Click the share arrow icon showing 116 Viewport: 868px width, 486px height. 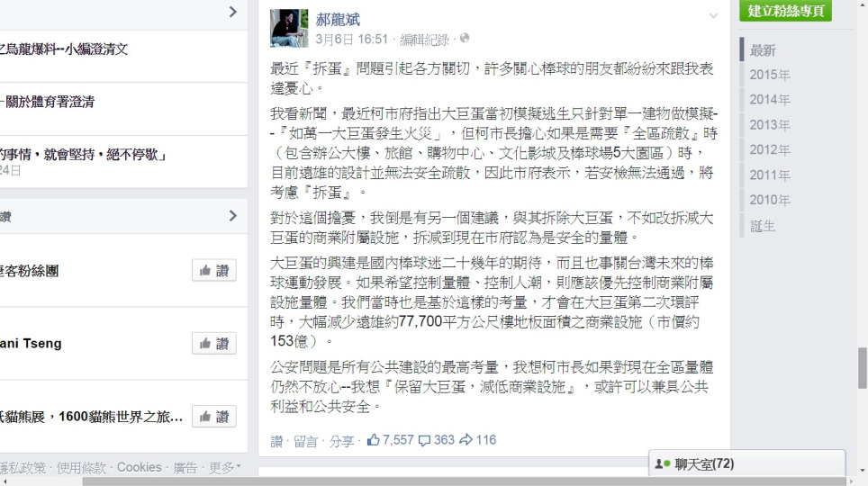pos(466,440)
